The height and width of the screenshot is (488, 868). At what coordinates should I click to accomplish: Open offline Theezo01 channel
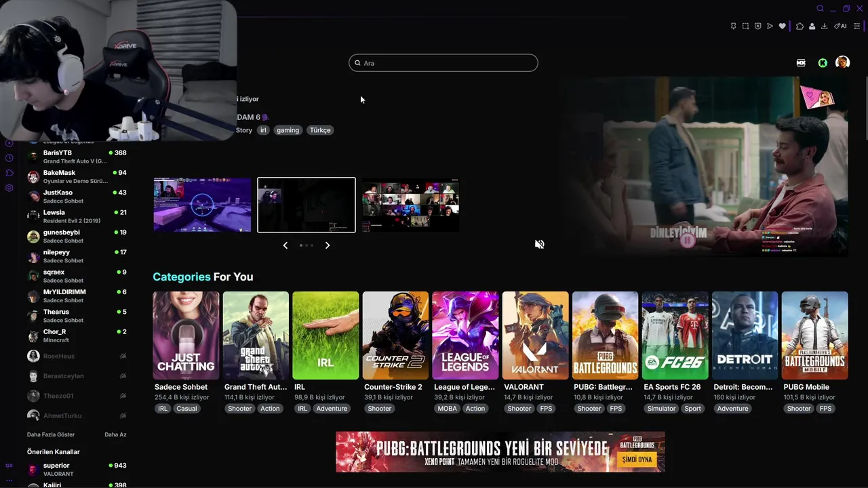77,396
